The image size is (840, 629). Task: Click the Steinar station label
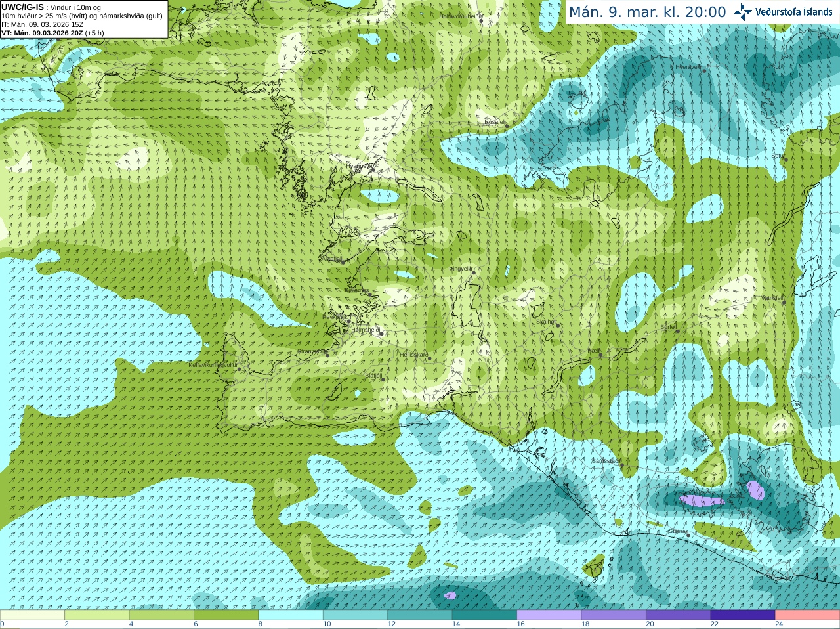(677, 531)
